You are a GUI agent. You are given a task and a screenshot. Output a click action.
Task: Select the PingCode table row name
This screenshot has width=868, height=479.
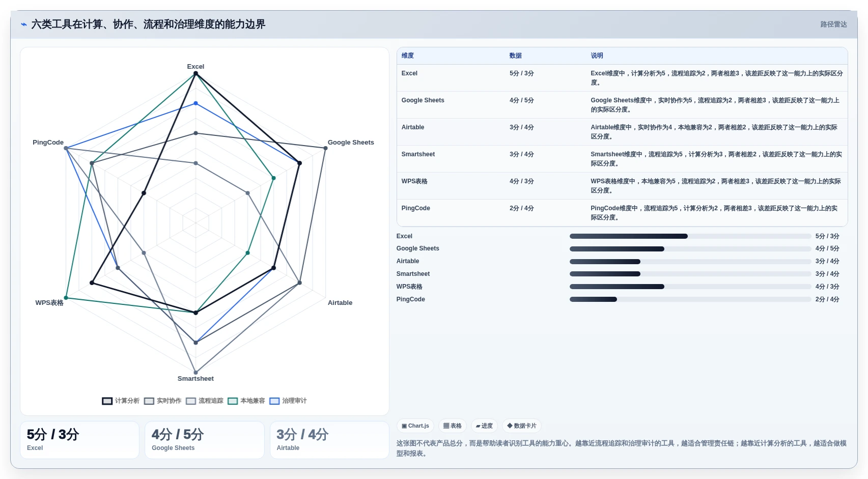(415, 208)
